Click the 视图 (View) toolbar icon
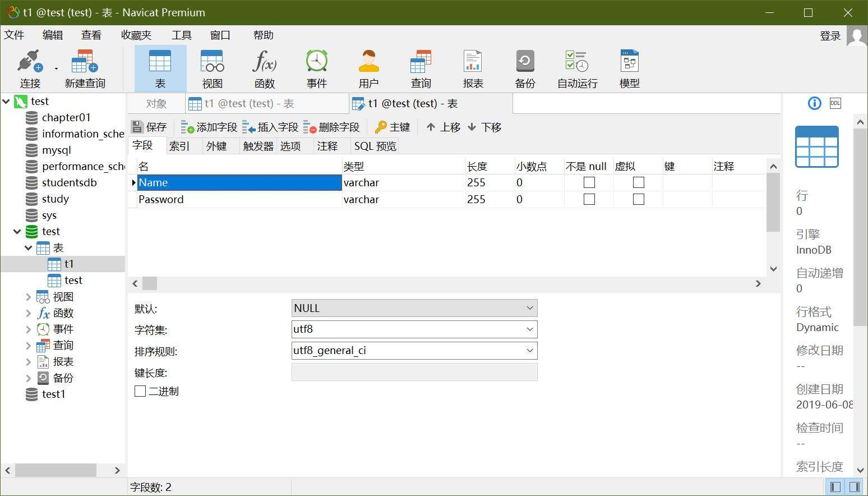 click(x=212, y=68)
